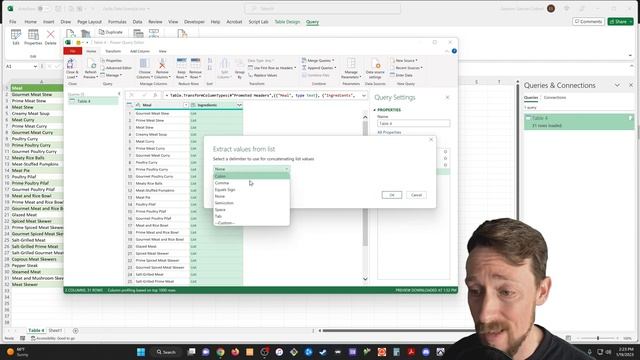Open Transform tab in Power Query
Screen dimensions: 640x360
[113, 51]
